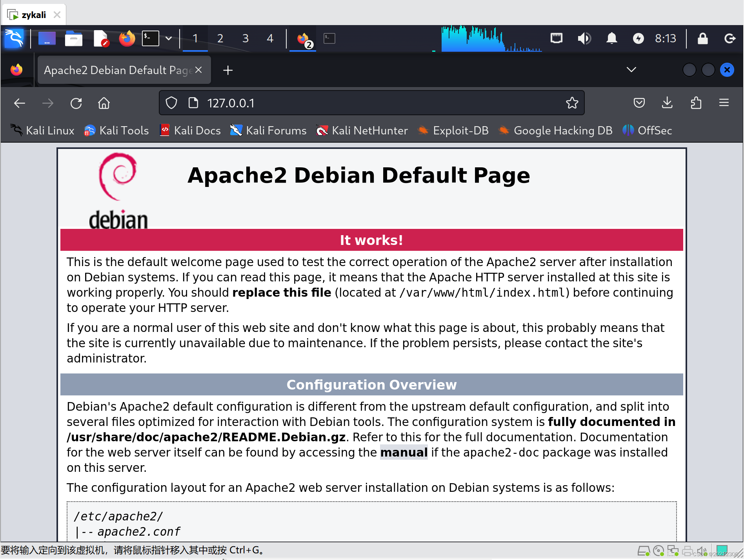
Task: View site information page icon
Action: click(x=193, y=103)
